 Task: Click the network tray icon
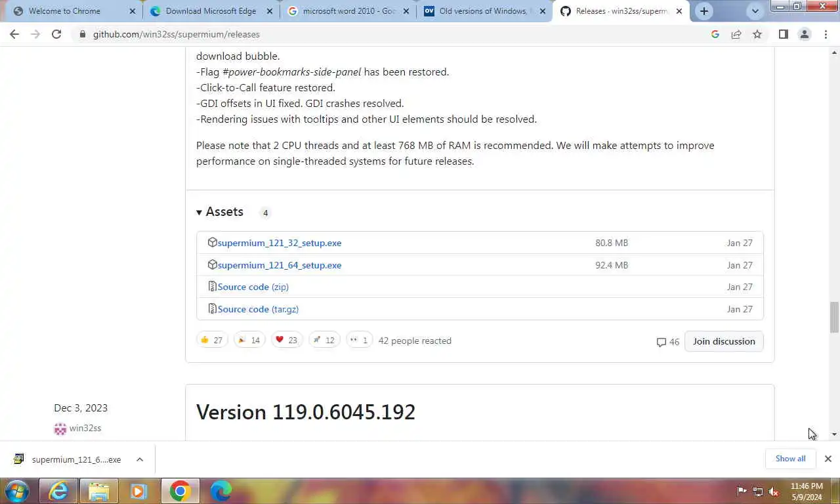[758, 491]
